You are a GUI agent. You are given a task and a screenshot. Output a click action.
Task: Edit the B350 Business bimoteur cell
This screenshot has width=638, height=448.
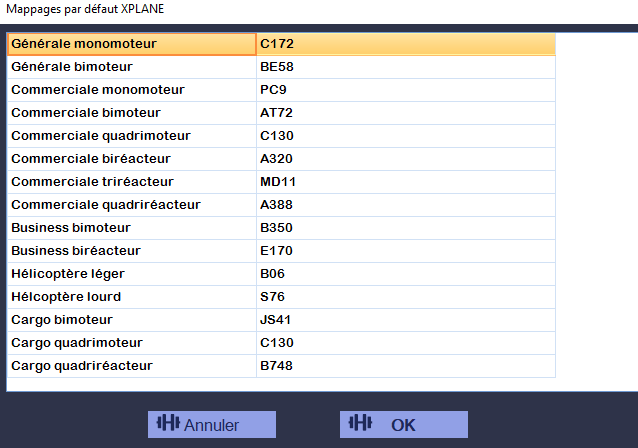[406, 228]
